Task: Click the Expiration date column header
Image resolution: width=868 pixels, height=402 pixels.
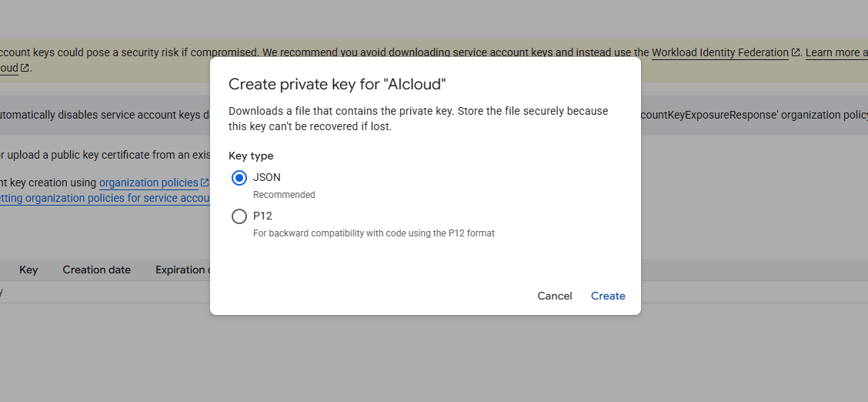Action: tap(181, 270)
